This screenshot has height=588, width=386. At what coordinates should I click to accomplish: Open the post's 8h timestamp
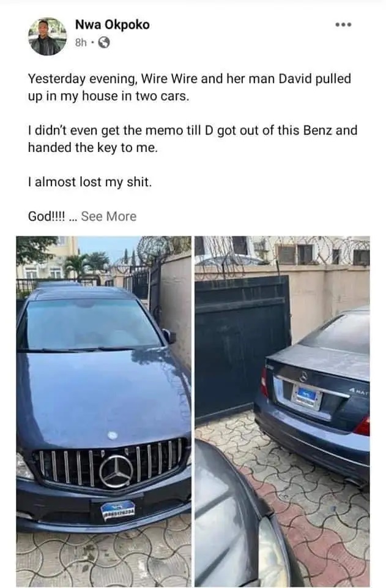pyautogui.click(x=81, y=43)
